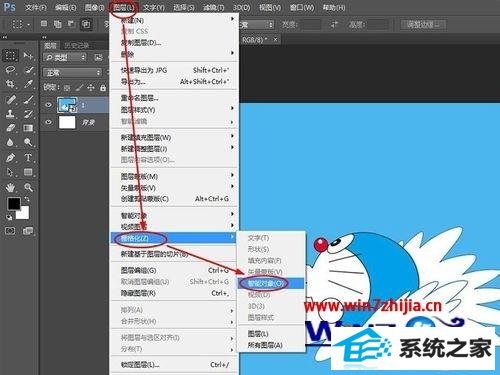
Task: Select the white background layer thumbnail
Action: (67, 122)
